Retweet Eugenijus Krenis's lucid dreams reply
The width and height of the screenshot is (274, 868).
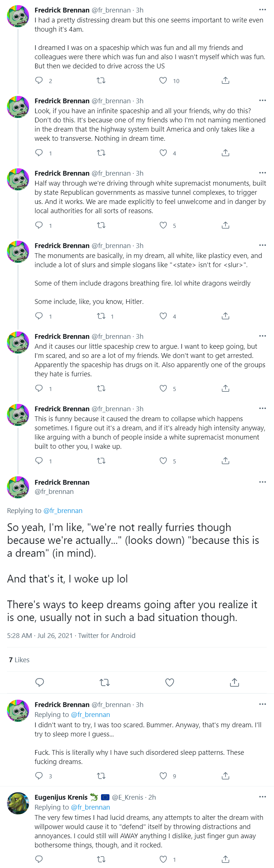(101, 859)
